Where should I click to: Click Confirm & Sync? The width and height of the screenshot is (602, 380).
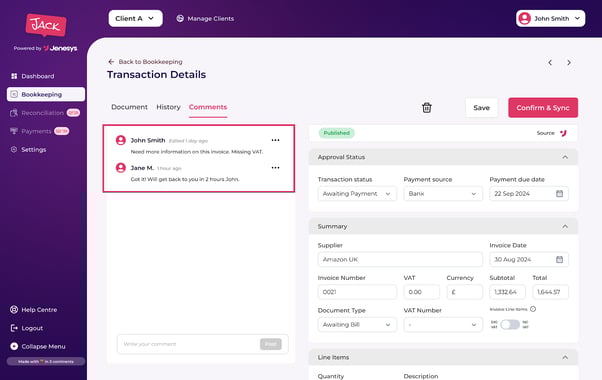tap(543, 108)
